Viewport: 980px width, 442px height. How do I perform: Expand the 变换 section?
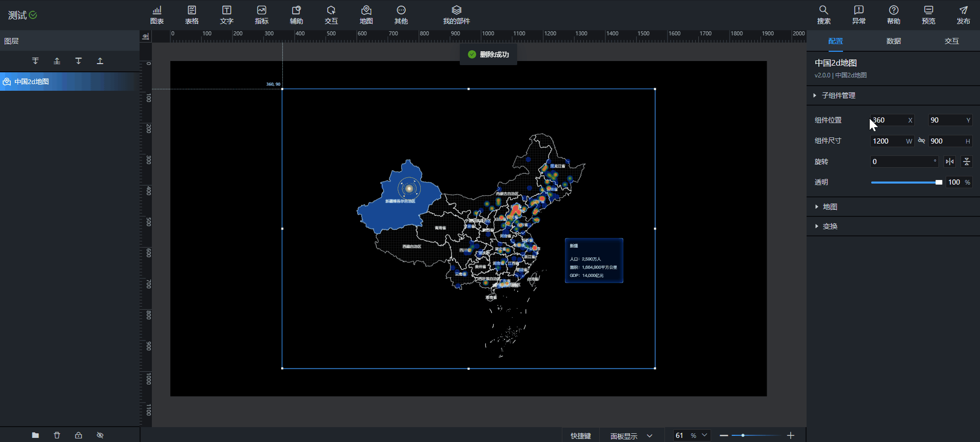pos(830,226)
